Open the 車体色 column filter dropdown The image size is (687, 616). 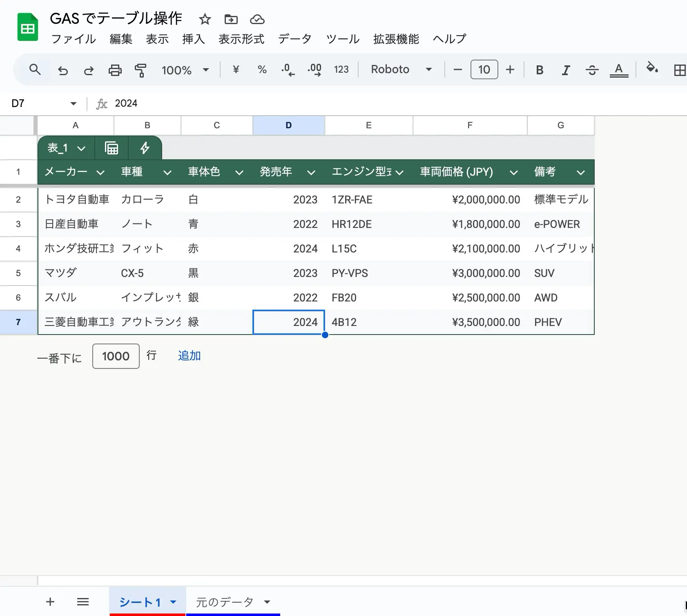click(x=239, y=172)
